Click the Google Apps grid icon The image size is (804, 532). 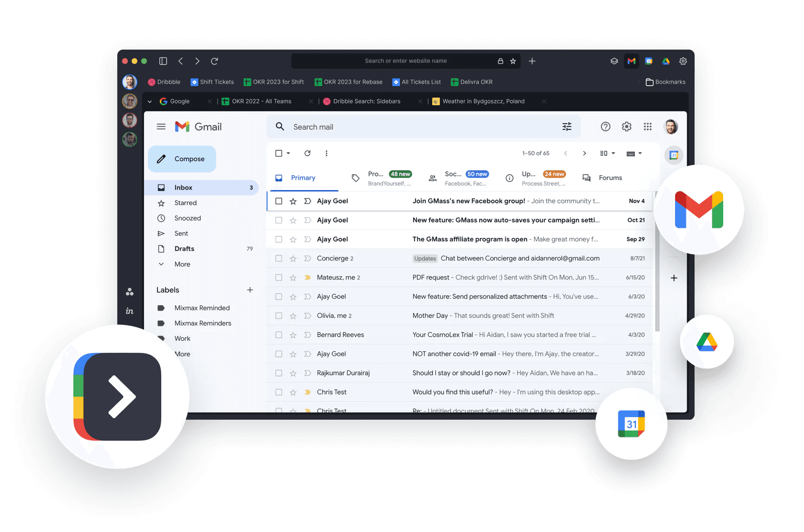click(x=647, y=127)
